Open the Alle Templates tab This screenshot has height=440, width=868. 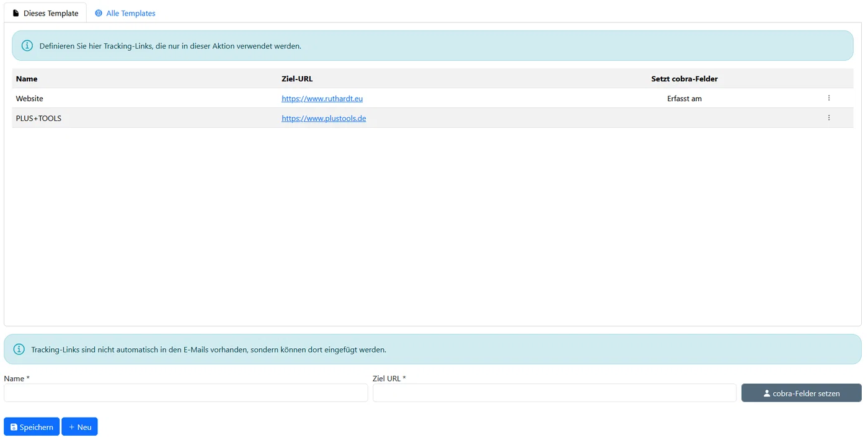(x=125, y=13)
